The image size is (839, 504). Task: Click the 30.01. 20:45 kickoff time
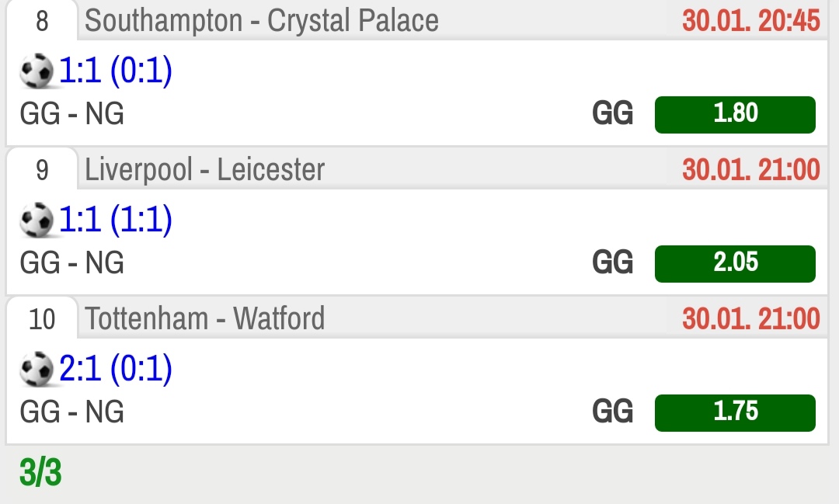pyautogui.click(x=750, y=21)
